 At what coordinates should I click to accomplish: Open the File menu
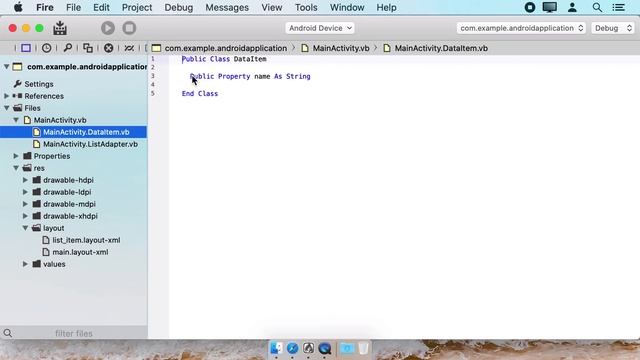click(73, 7)
